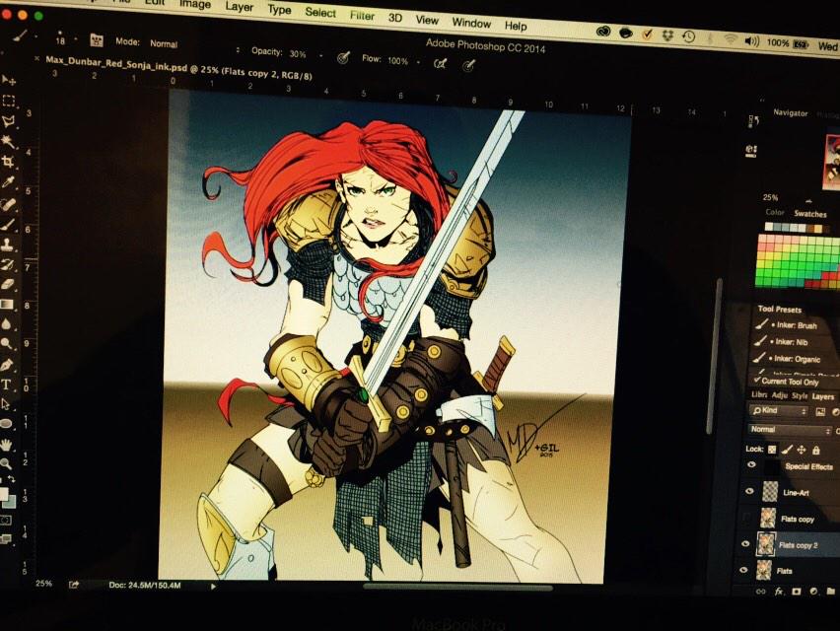Screen dimensions: 840x631
Task: Toggle Lock position
Action: 802,450
